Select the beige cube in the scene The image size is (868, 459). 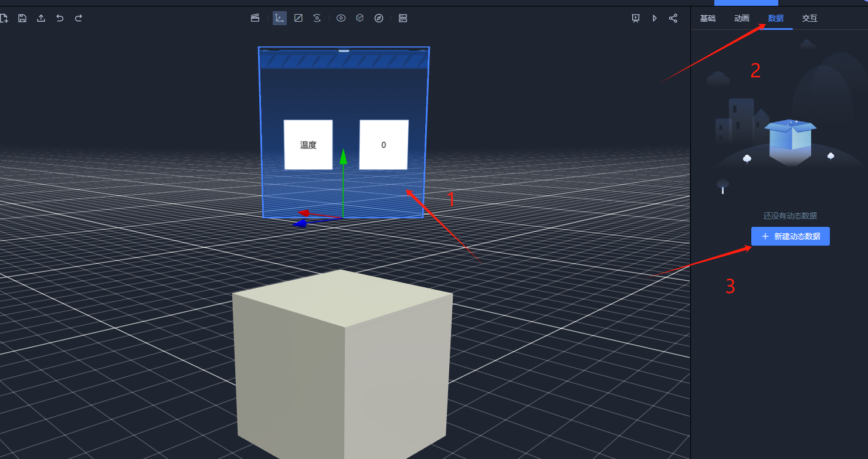343,363
